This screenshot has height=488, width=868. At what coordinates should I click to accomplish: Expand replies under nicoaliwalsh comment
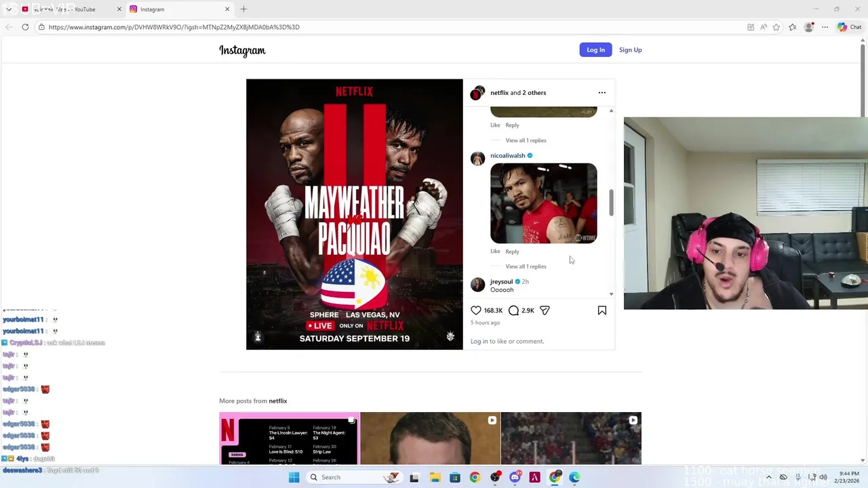526,266
